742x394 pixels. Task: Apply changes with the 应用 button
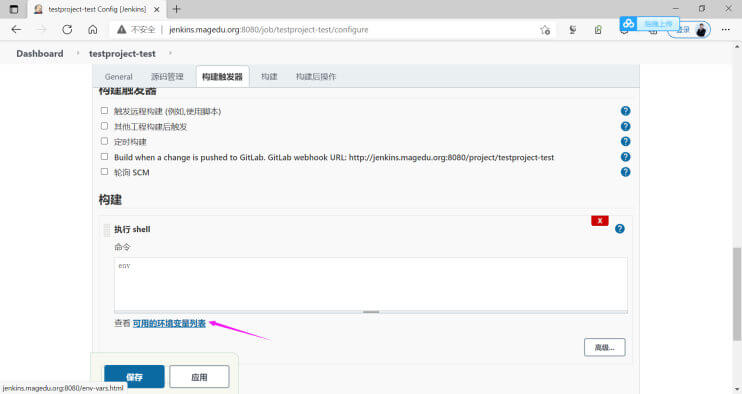(x=199, y=377)
